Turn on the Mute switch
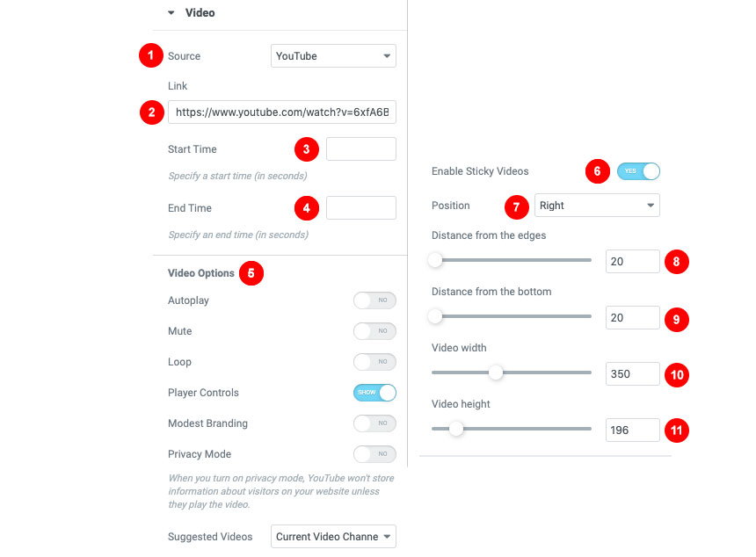The image size is (756, 557). tap(374, 331)
